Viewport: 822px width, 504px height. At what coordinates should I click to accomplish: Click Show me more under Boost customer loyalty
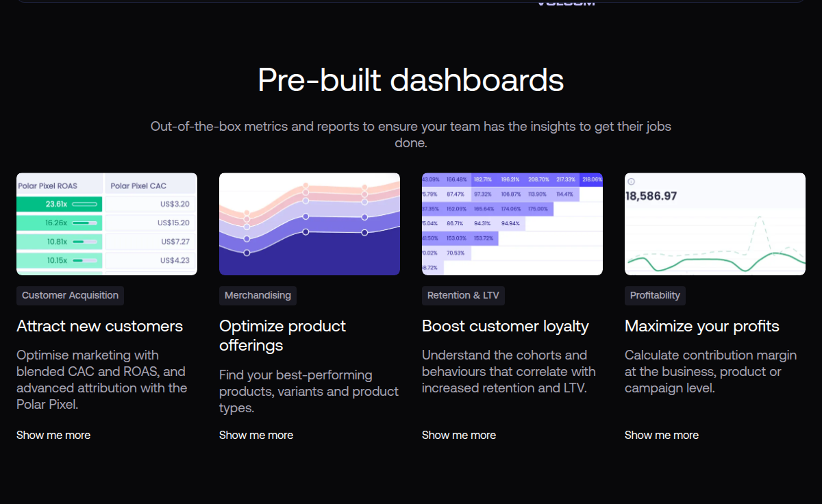459,435
